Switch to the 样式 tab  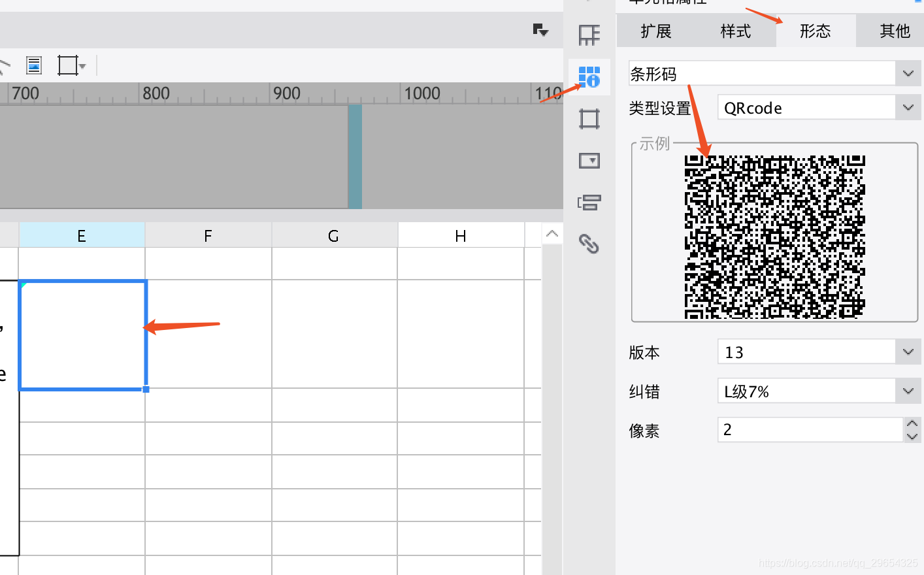[736, 31]
